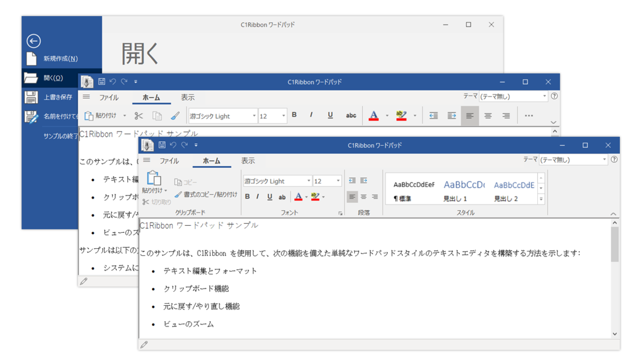Click back arrow in backstage window

point(34,41)
